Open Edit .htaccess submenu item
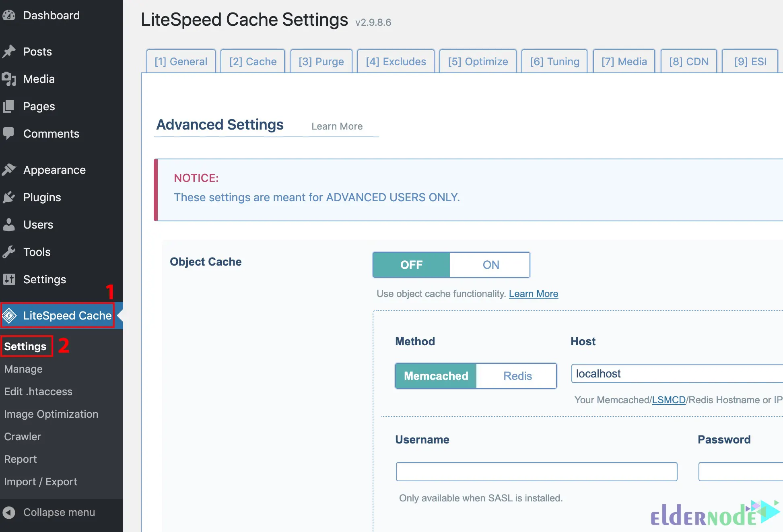 pos(38,392)
